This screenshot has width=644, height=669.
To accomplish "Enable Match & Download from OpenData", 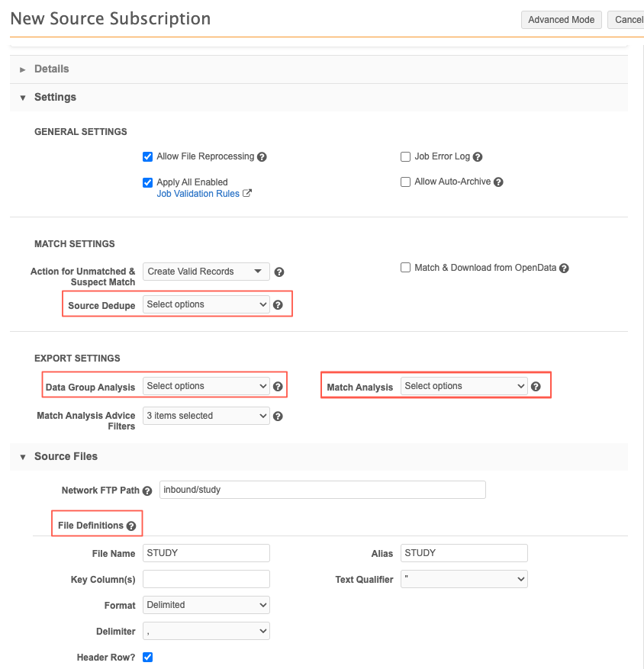I will (406, 268).
